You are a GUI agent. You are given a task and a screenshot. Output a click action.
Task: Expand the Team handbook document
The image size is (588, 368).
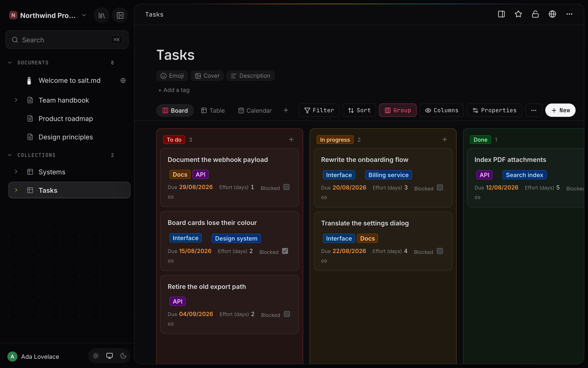coord(16,100)
